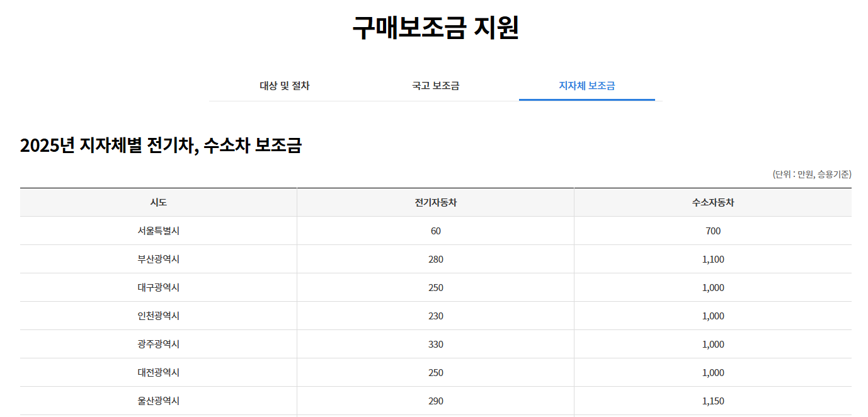Viewport: 868px width, 417px height.
Task: Click the 구매보조금 지원 page title
Action: pos(435,28)
